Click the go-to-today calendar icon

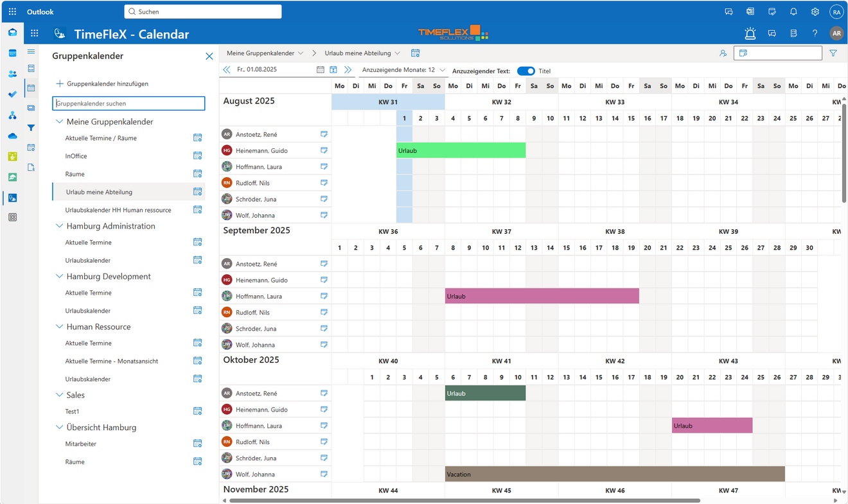pos(333,69)
